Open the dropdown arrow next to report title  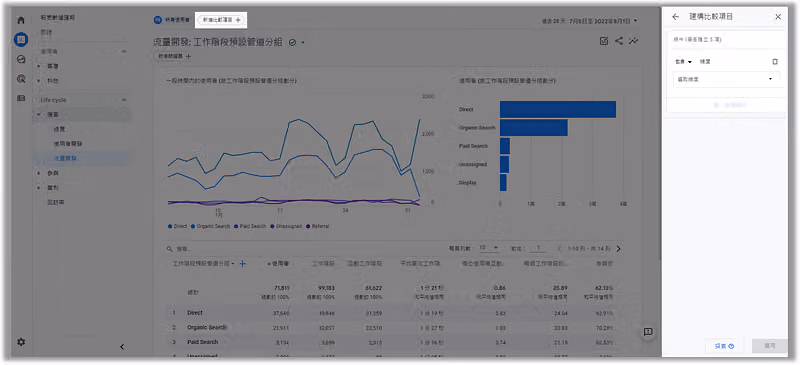(x=303, y=43)
